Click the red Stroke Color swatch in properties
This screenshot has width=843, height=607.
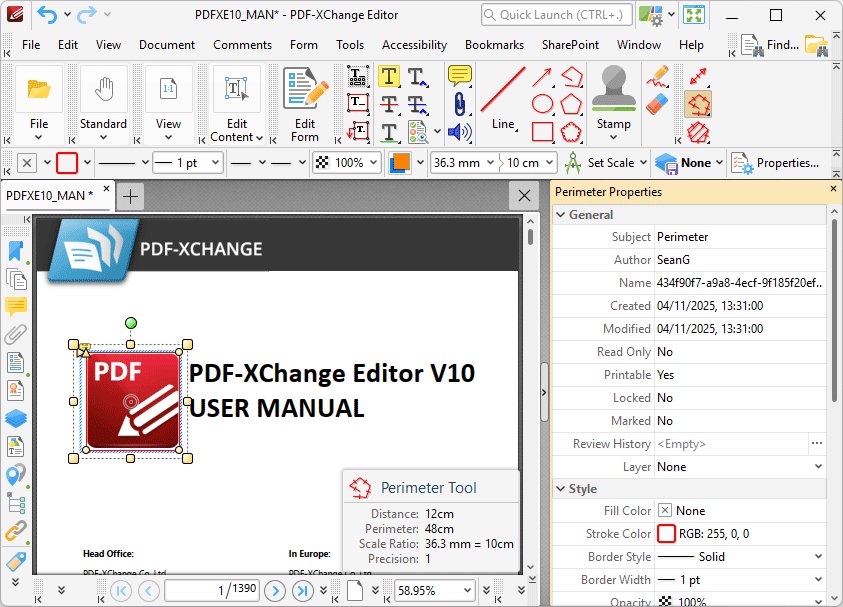pyautogui.click(x=666, y=534)
